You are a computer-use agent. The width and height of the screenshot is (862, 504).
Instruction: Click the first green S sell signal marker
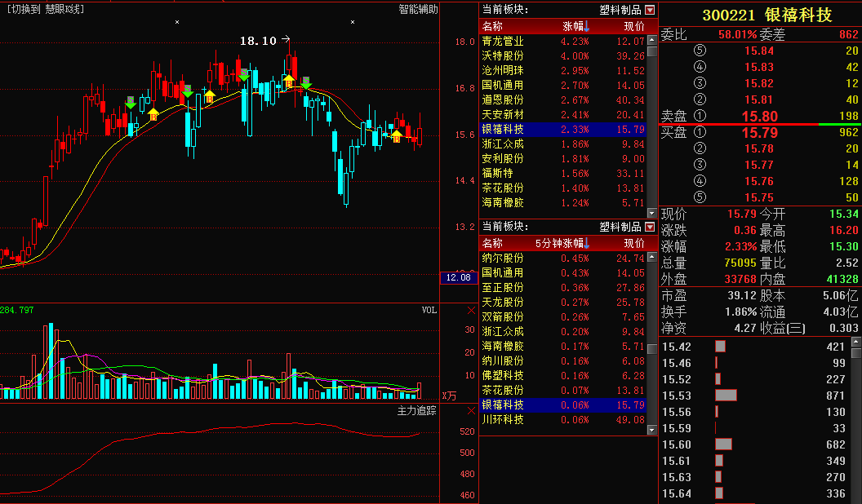click(131, 102)
